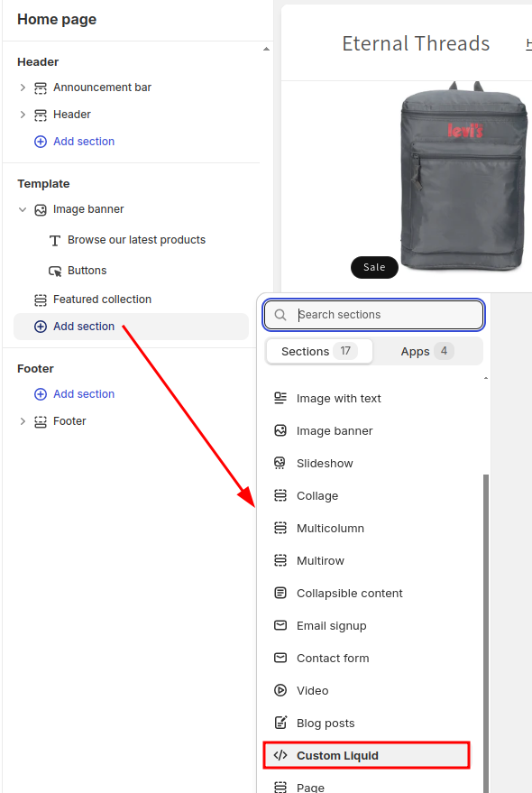Click the Contact form envelope icon
The width and height of the screenshot is (532, 793).
coord(280,658)
